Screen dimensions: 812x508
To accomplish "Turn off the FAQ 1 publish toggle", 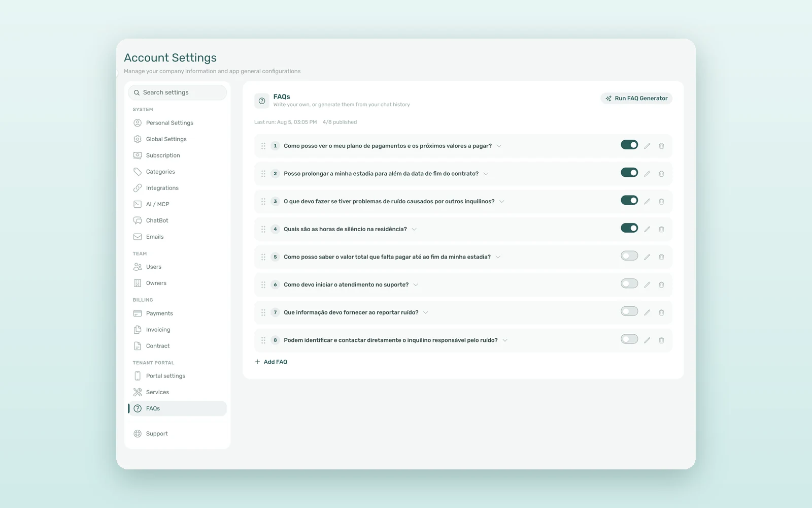I will coord(629,145).
